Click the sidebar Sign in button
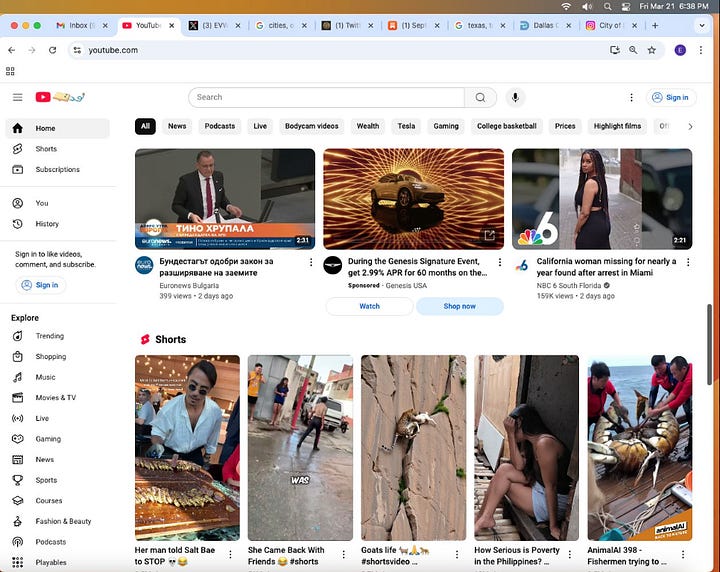The image size is (720, 572). 40,285
